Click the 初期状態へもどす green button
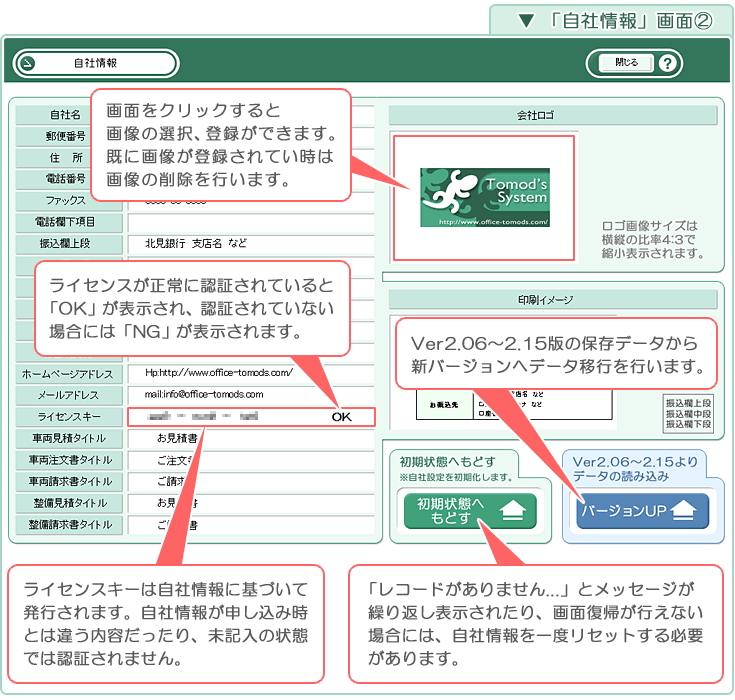Image resolution: width=735 pixels, height=700 pixels. click(470, 511)
